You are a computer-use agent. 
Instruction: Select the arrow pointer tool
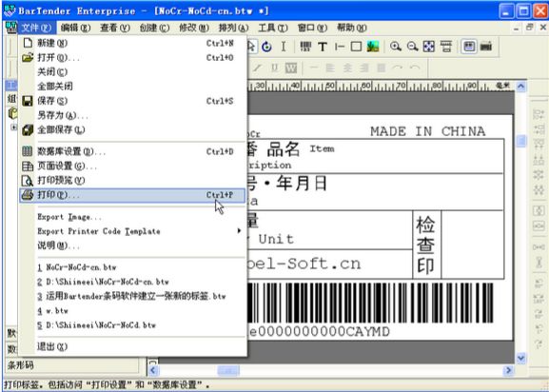click(x=252, y=47)
